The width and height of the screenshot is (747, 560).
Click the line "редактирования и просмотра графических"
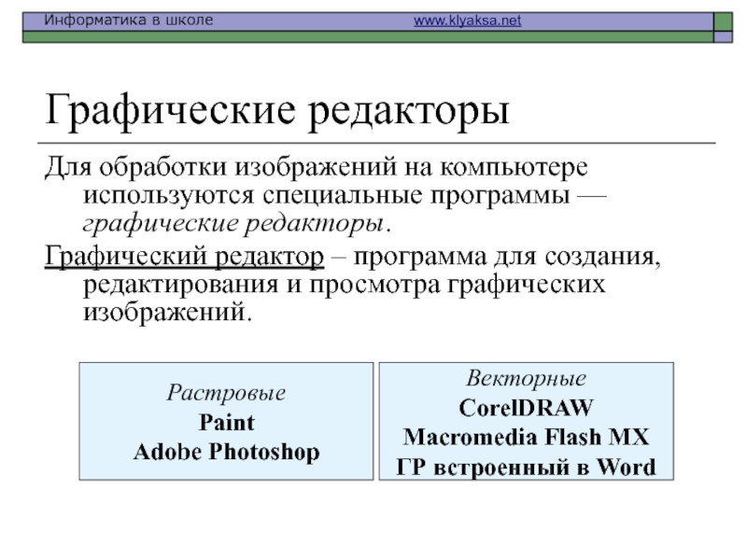(344, 285)
